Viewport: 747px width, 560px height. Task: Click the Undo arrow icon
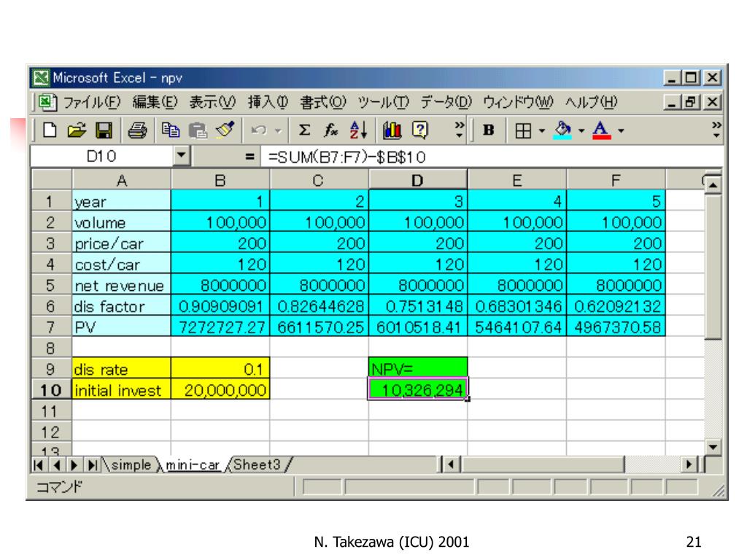pos(259,130)
